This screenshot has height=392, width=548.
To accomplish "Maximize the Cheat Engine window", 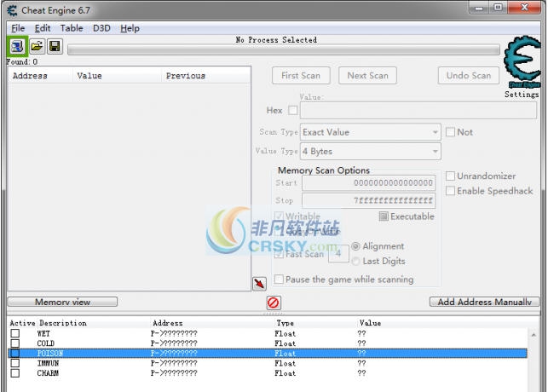I will tap(499, 8).
